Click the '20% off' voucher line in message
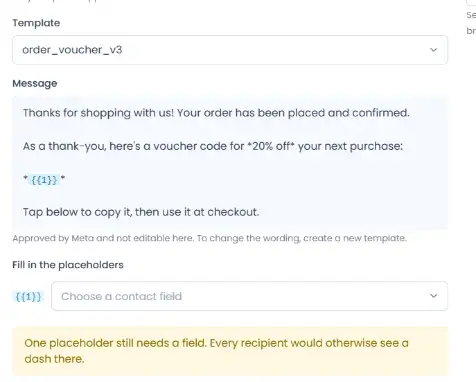 (x=213, y=146)
